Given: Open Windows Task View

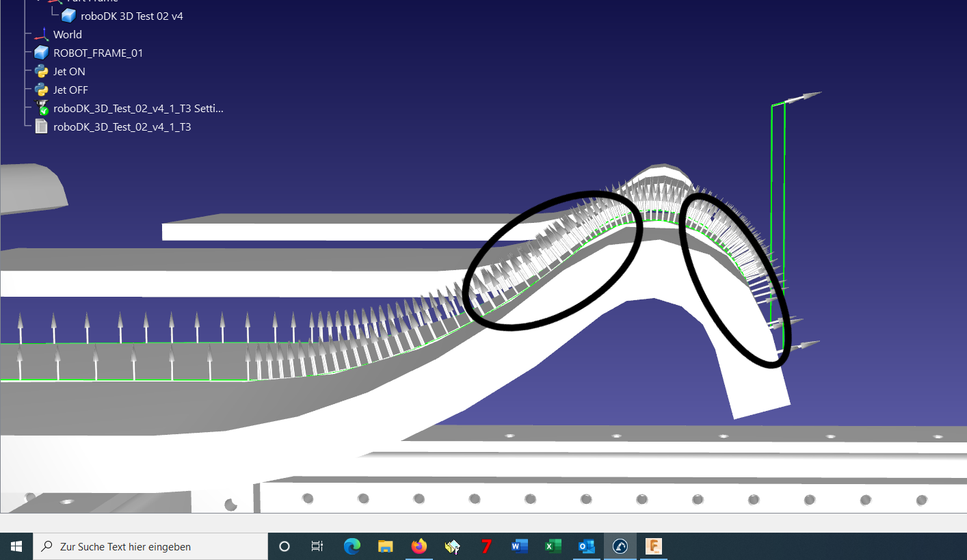Looking at the screenshot, I should [317, 546].
